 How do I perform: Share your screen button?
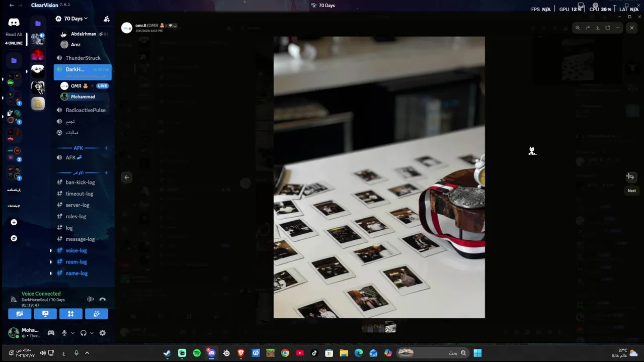[45, 314]
